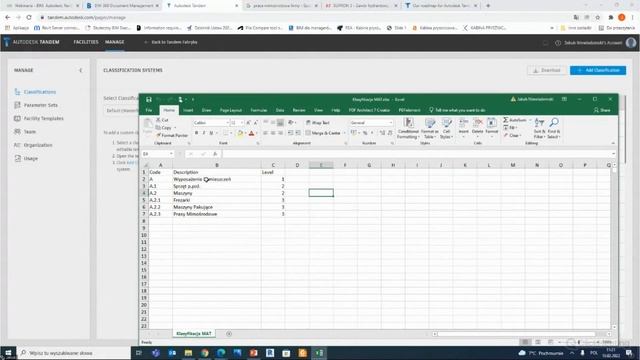Click AutoSum in the Editing group
Image resolution: width=640 pixels, height=360 pixels.
(514, 120)
